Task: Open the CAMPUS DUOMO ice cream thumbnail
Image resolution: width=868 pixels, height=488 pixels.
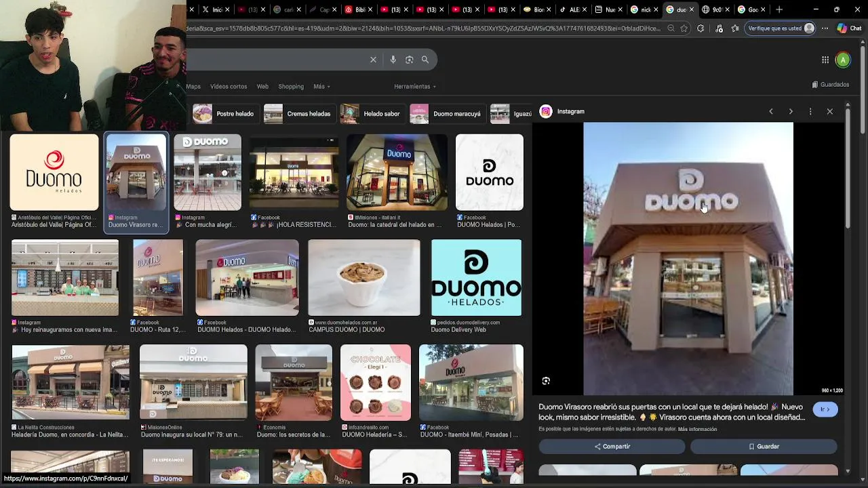Action: point(364,277)
